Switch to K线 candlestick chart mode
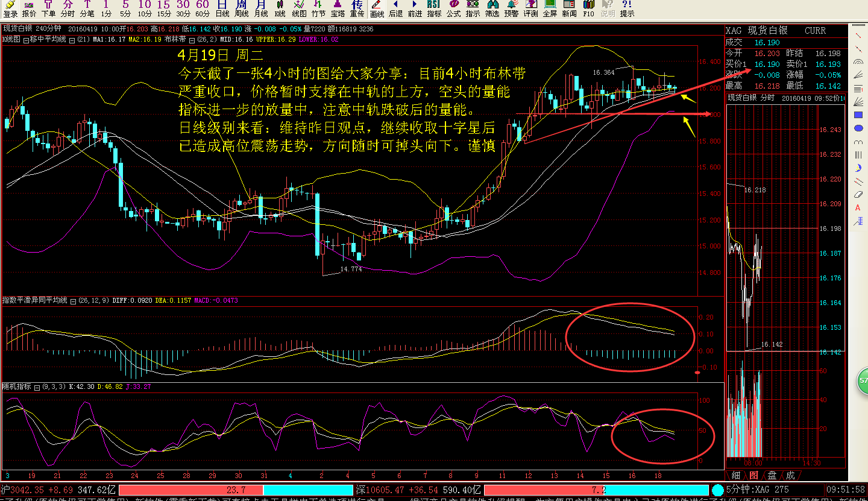This screenshot has height=501, width=868. pos(280,9)
